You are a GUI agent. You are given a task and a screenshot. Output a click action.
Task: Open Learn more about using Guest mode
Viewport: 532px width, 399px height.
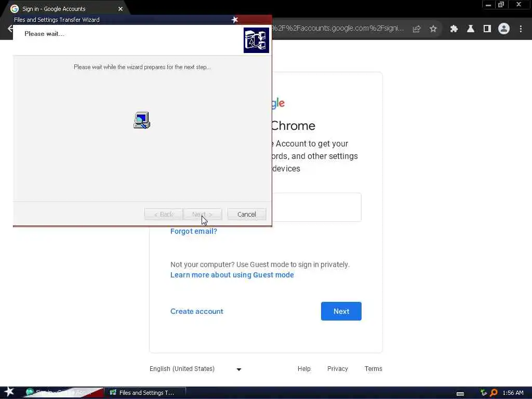pos(232,275)
